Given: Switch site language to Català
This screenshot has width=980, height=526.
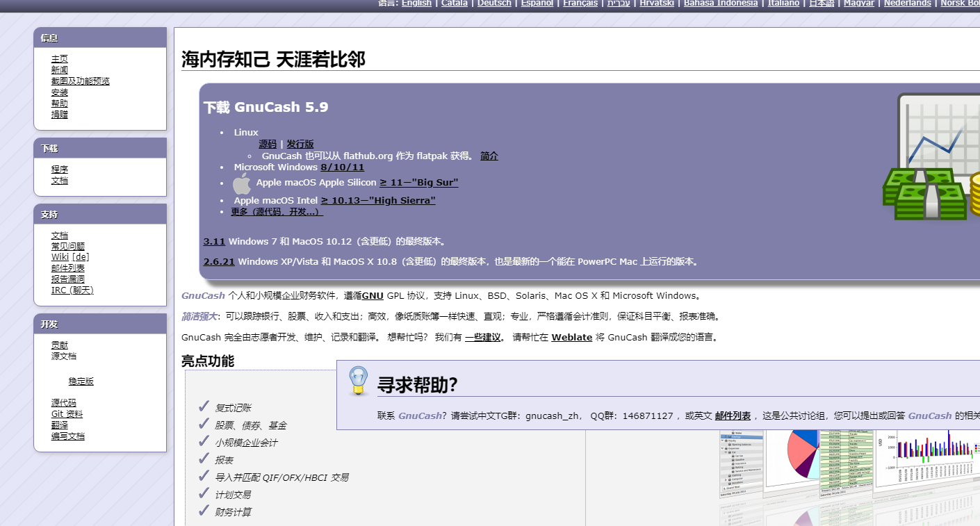Looking at the screenshot, I should click(455, 3).
